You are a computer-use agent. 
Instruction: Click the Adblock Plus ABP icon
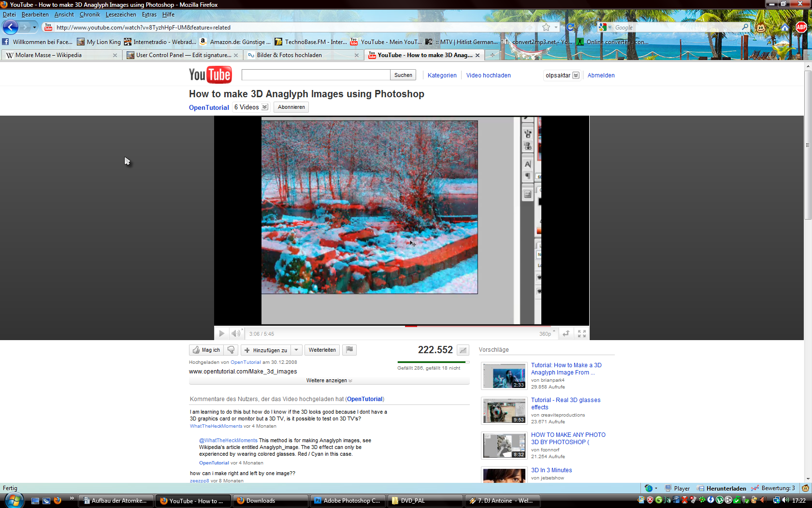[x=801, y=28]
